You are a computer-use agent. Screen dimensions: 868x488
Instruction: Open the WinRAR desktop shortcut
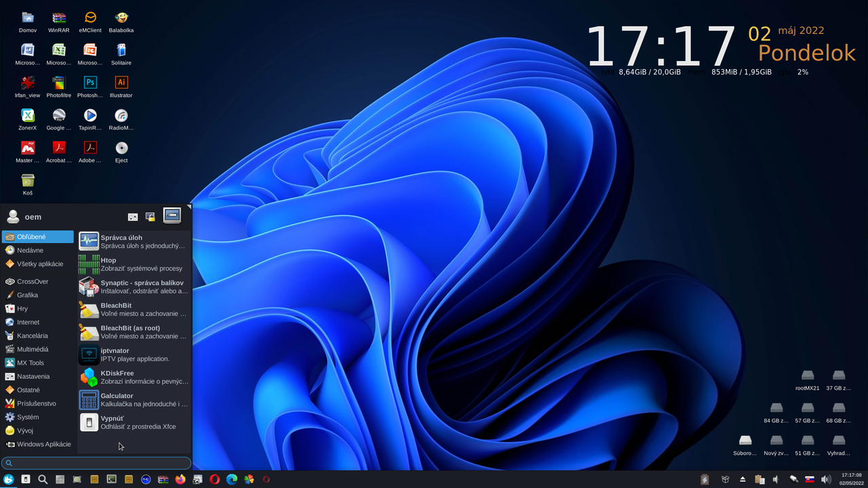pyautogui.click(x=59, y=22)
